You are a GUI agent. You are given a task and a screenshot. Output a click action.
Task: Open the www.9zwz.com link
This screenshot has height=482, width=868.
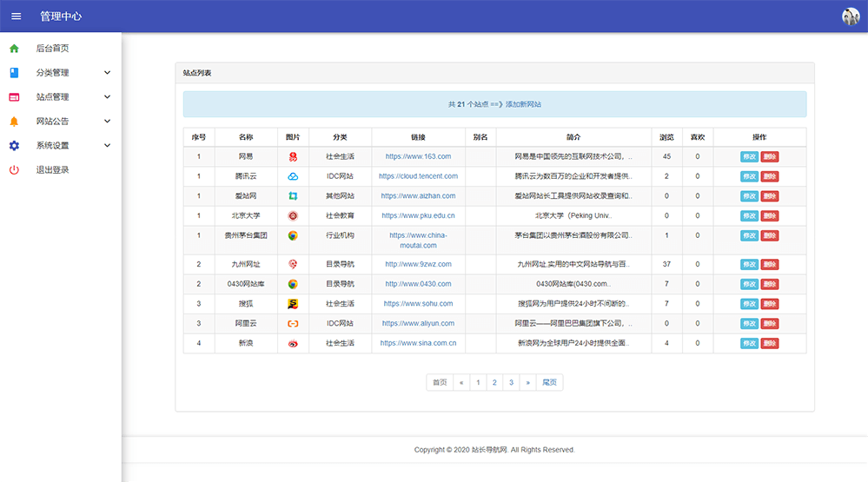point(418,264)
